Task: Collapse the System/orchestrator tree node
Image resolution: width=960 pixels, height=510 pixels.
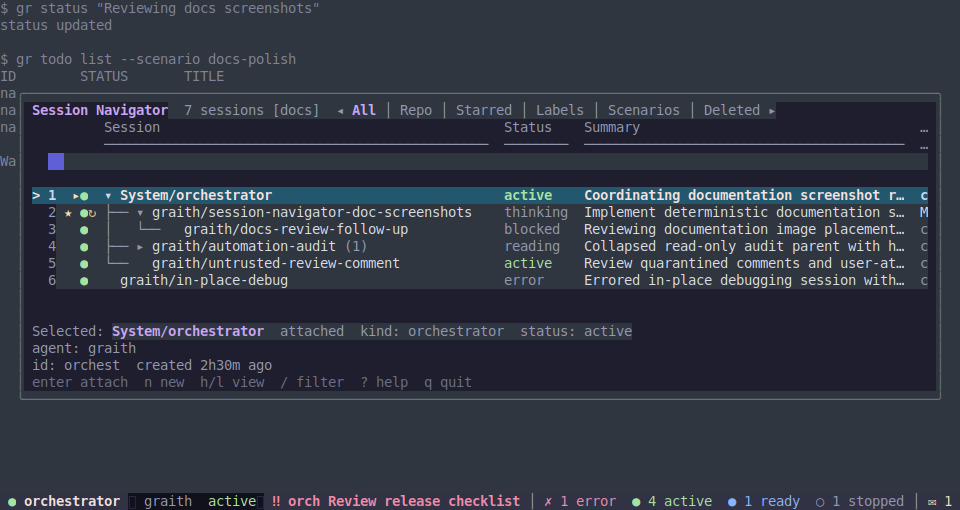Action: point(108,196)
